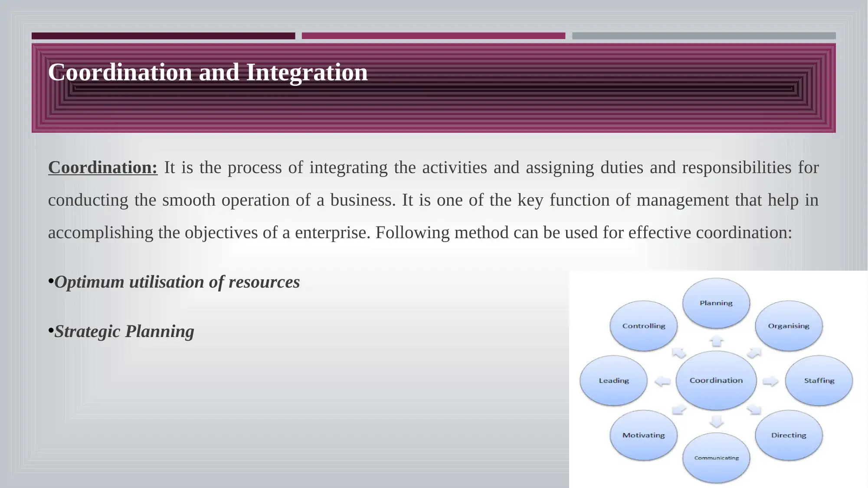The height and width of the screenshot is (488, 868).
Task: Select the Leading node in diagram
Action: click(613, 380)
